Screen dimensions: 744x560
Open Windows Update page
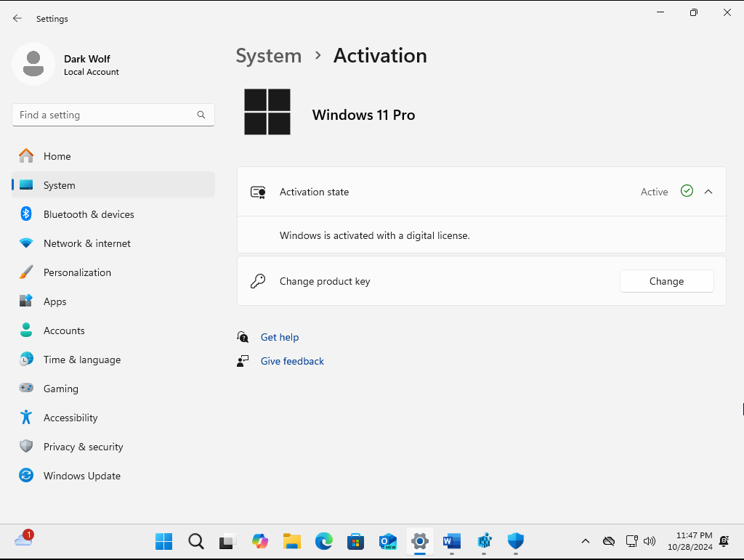coord(113,476)
